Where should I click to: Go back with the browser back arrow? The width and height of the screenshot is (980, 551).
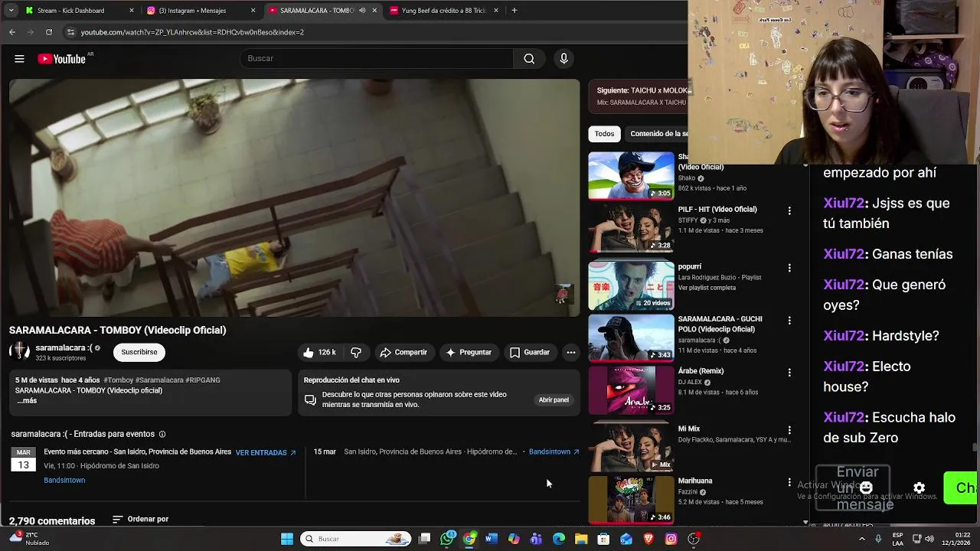coord(12,32)
